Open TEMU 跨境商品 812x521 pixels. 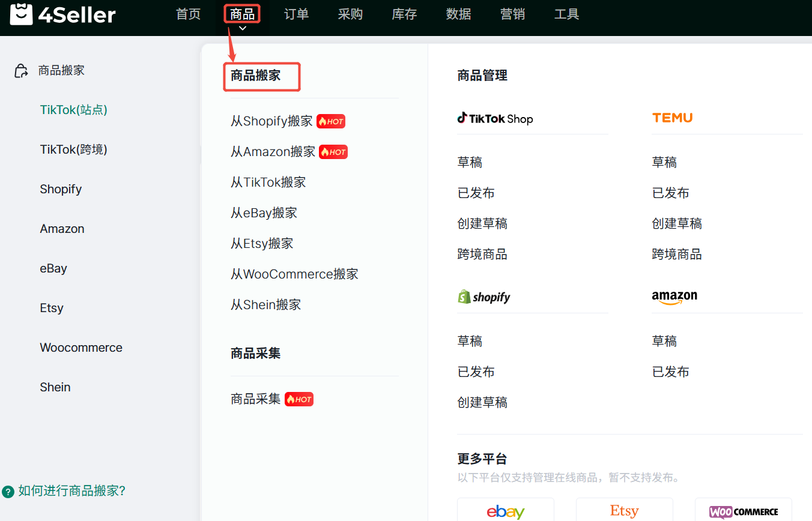pos(677,254)
